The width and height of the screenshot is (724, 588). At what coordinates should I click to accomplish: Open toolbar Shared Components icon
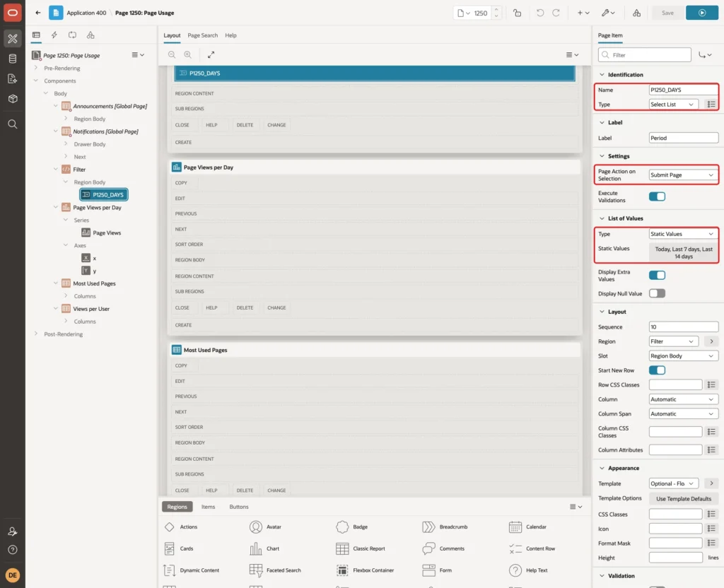(637, 13)
